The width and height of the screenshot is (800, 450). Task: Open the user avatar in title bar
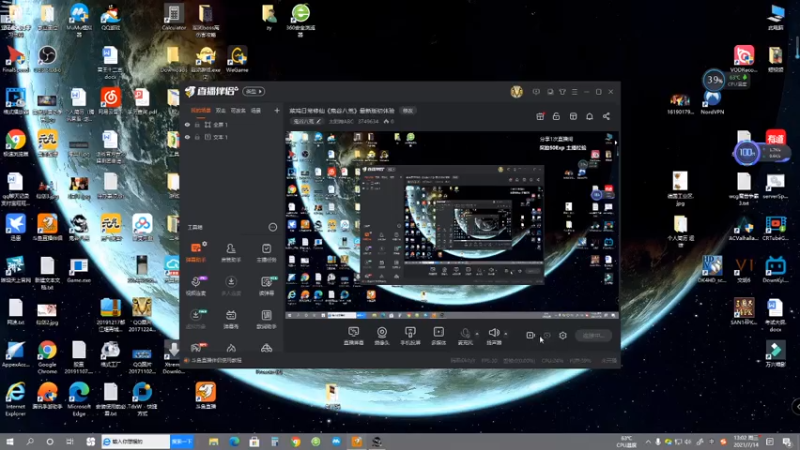pos(516,92)
